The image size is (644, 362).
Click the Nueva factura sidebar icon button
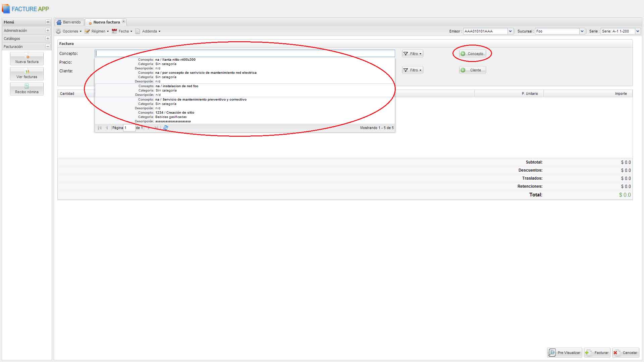[27, 59]
